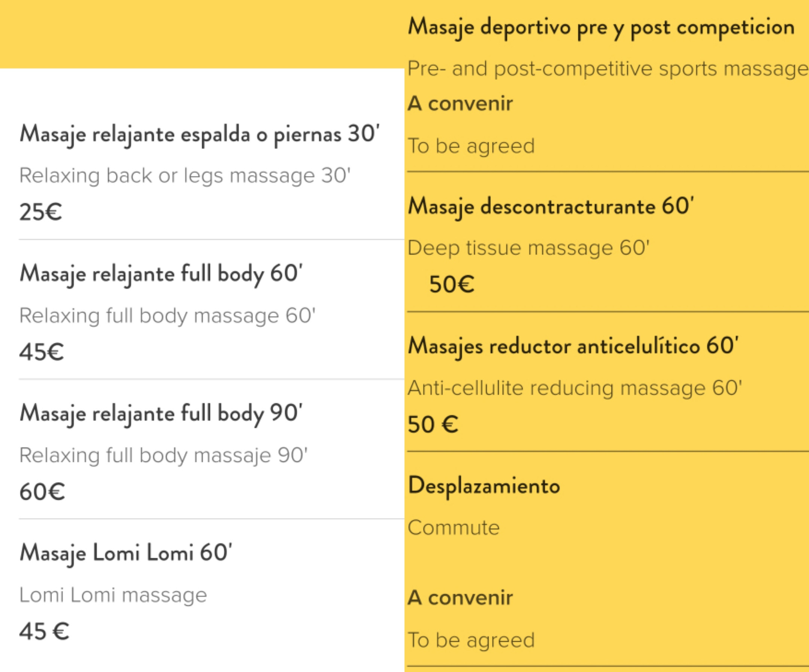Click 'A convenir' under the sports massage
The height and width of the screenshot is (672, 809).
pyautogui.click(x=460, y=103)
